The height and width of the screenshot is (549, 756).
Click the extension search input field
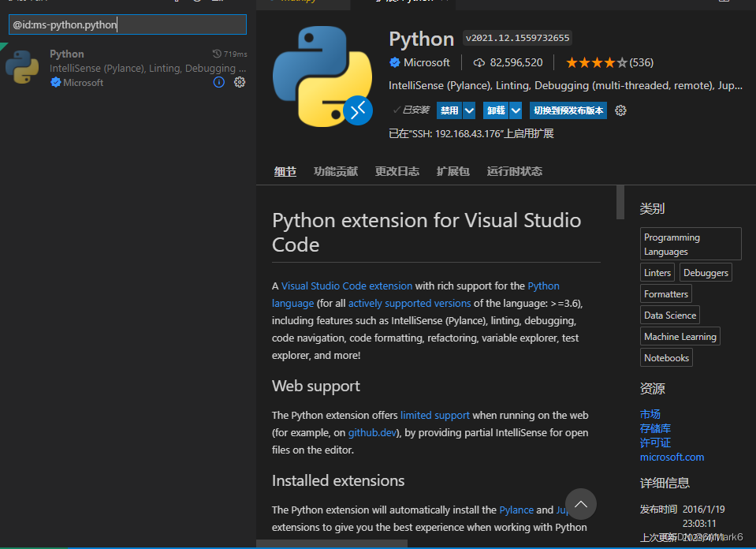pos(126,24)
